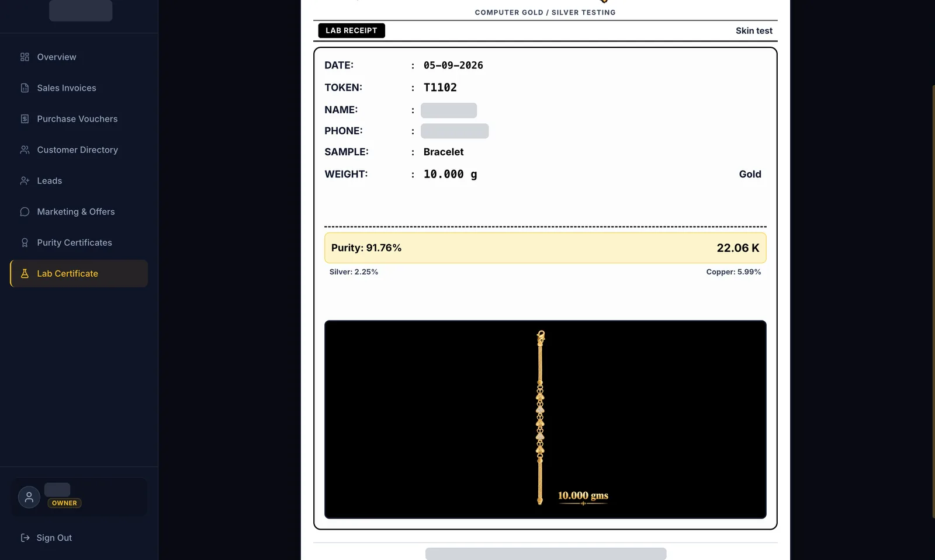Click the 22.06 K karat value
Screen dimensions: 935x560
[x=738, y=248]
